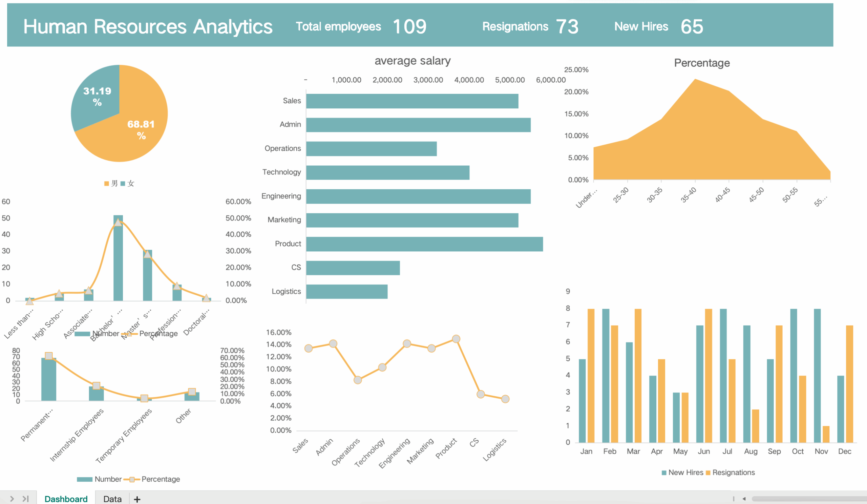Switch to the Data sheet tab
The image size is (867, 504).
(x=112, y=499)
